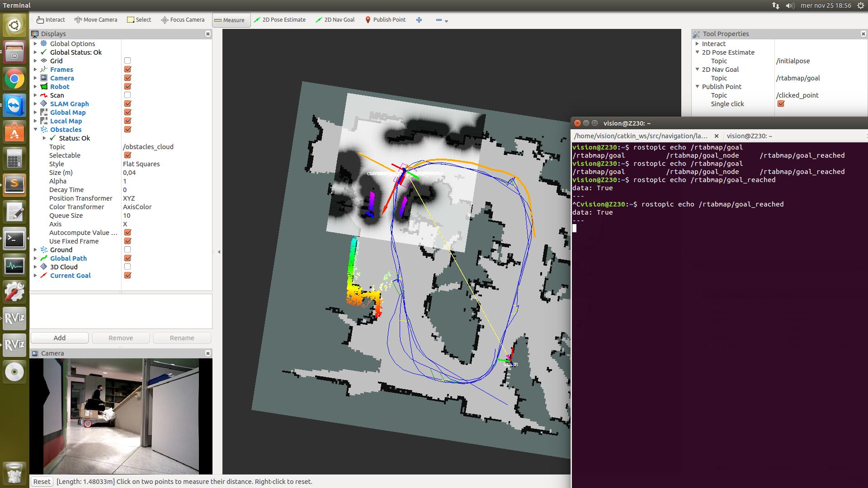Screen dimensions: 868x488
Task: Expand the Global Options item
Action: (36, 44)
